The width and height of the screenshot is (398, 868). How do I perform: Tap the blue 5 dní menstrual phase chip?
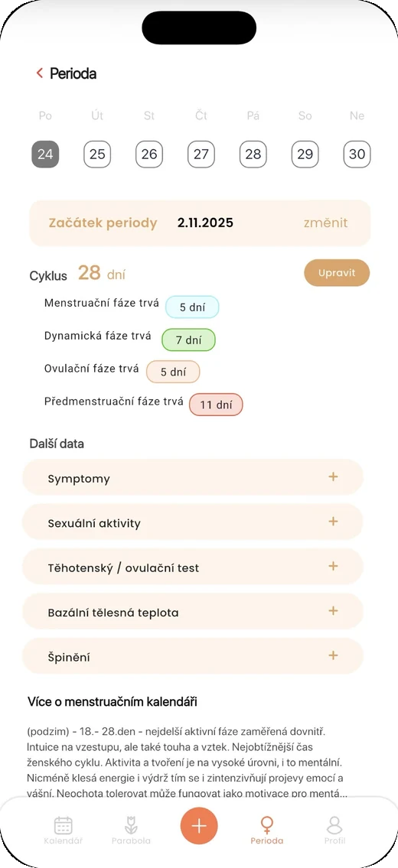click(192, 307)
